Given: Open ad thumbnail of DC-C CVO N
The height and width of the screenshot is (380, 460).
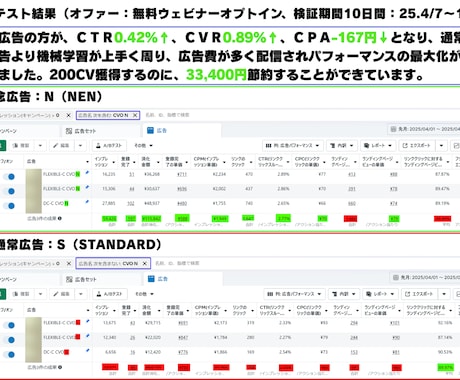Looking at the screenshot, I should point(34,206).
